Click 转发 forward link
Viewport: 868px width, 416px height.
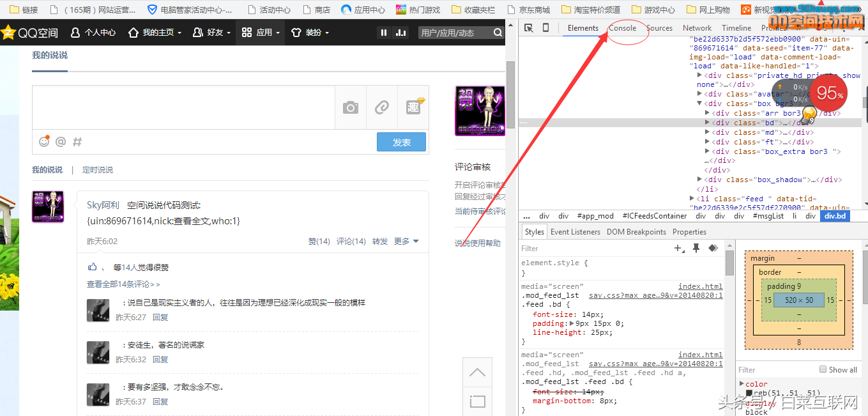coord(380,242)
